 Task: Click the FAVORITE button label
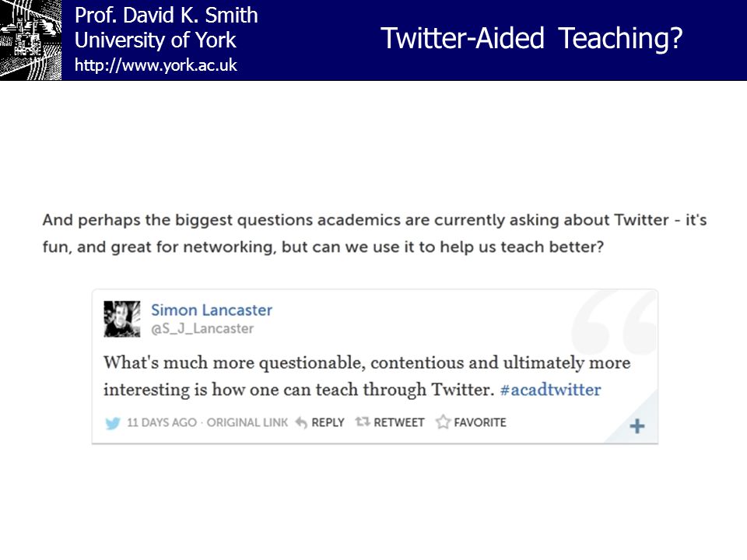480,422
